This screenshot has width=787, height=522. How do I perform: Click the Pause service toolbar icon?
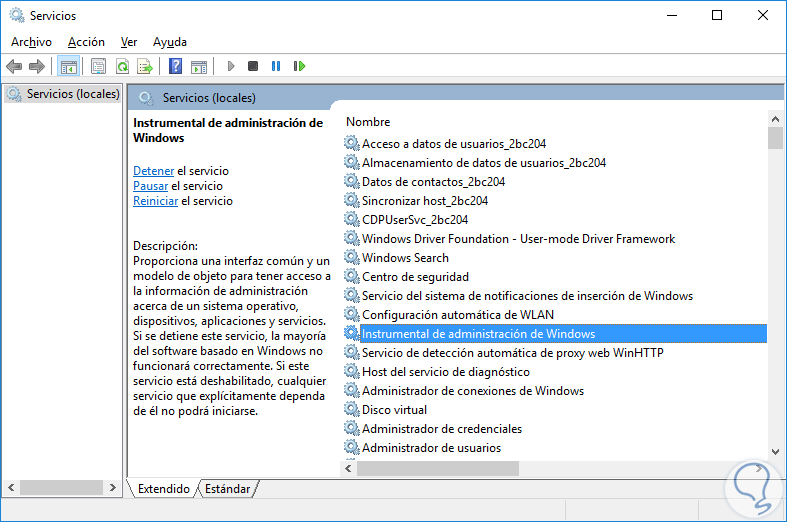pyautogui.click(x=276, y=66)
